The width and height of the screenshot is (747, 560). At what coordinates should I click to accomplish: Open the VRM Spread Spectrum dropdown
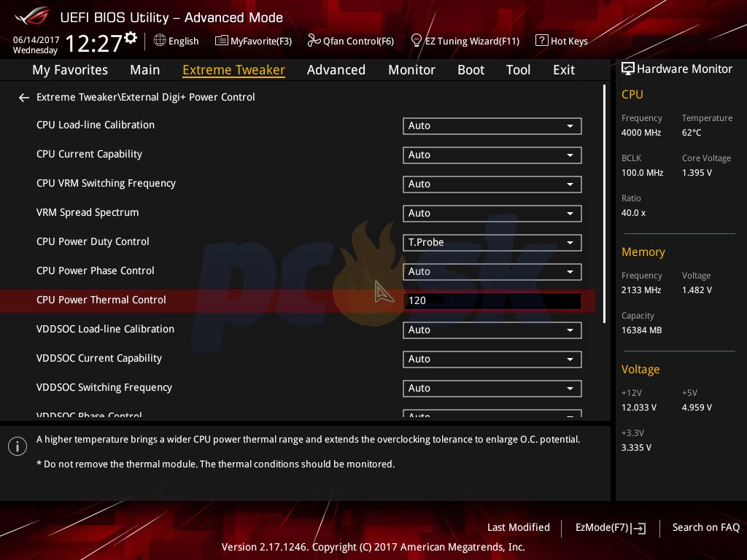[492, 214]
